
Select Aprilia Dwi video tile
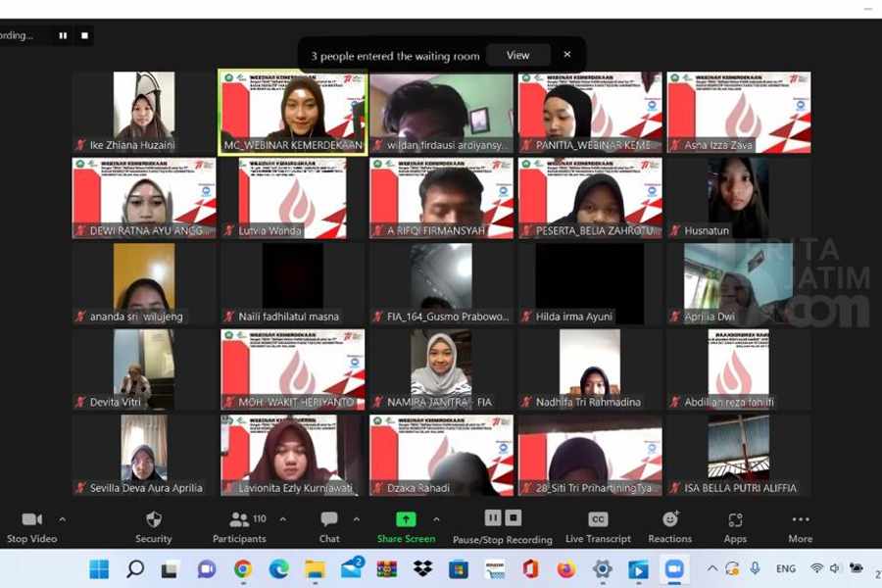click(739, 283)
